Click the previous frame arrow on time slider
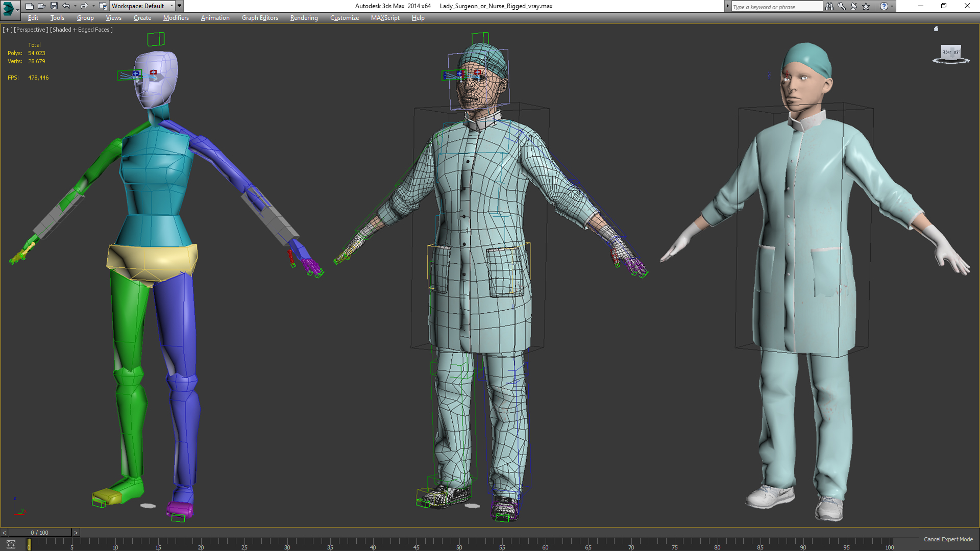 click(4, 533)
